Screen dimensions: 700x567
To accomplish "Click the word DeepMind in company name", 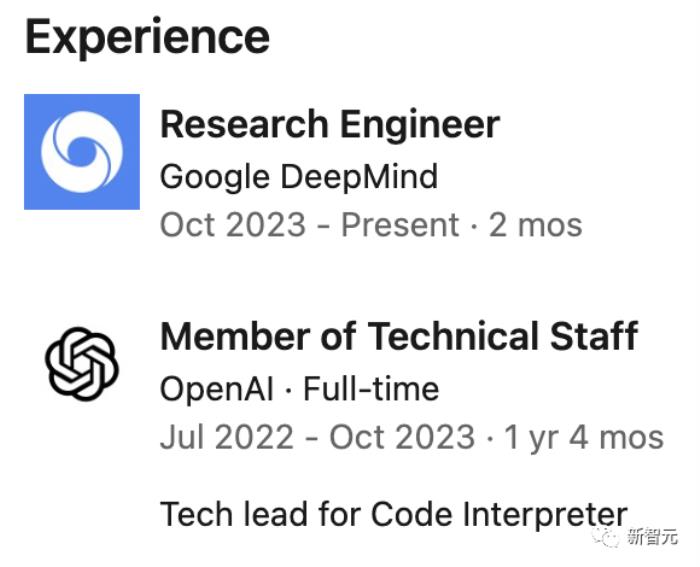I will pos(359,177).
